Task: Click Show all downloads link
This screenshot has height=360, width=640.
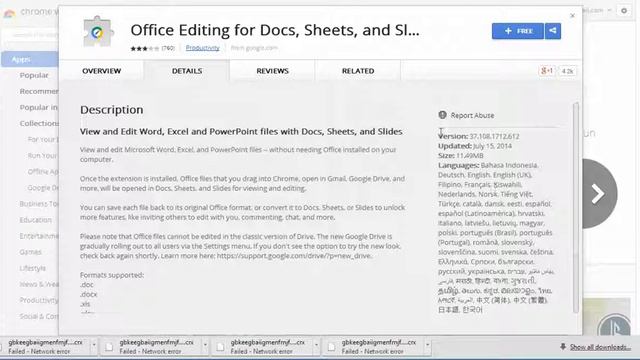Action: click(x=600, y=347)
